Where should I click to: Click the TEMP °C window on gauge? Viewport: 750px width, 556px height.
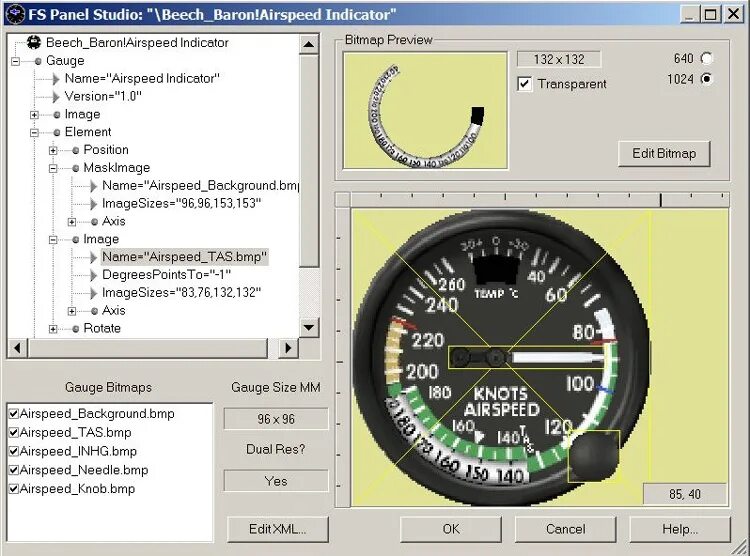[496, 271]
